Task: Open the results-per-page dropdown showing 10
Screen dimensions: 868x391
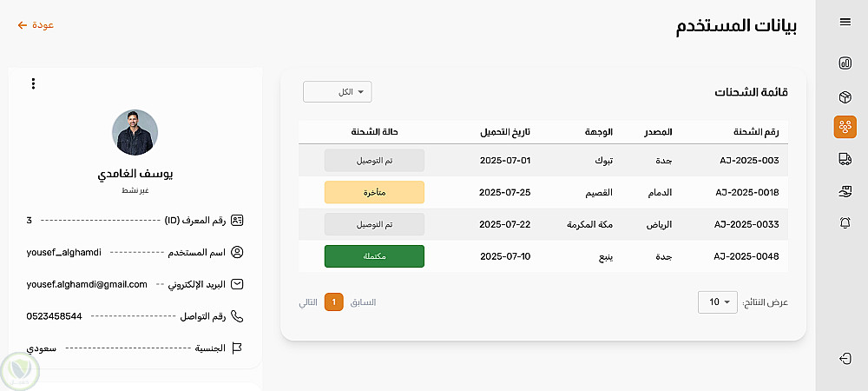Action: tap(717, 302)
